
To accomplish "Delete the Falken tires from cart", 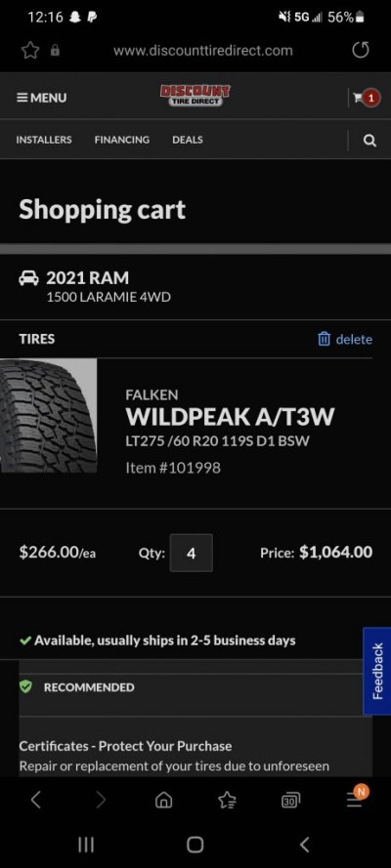I will pyautogui.click(x=345, y=339).
